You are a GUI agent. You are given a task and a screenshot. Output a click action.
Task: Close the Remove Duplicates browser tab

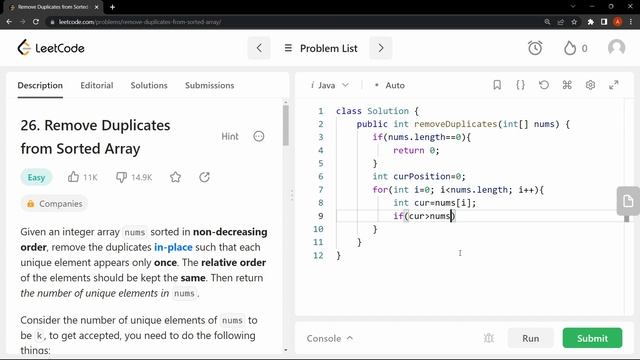[x=96, y=7]
